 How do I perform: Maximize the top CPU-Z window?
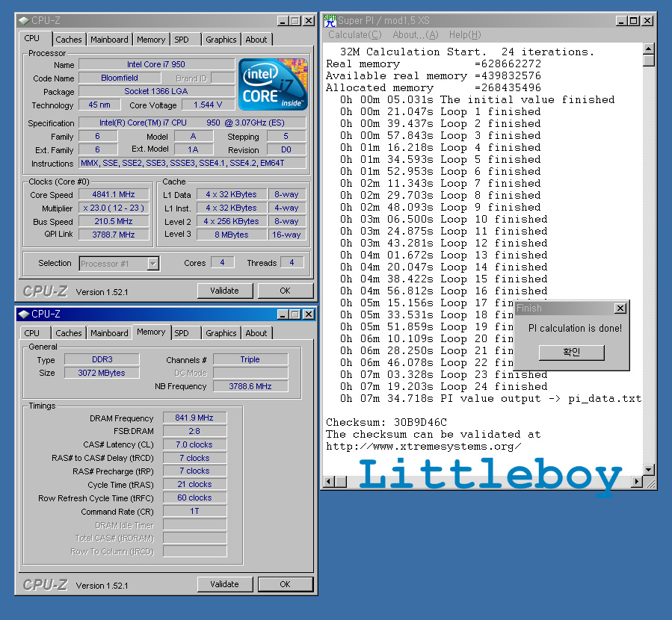(x=295, y=21)
